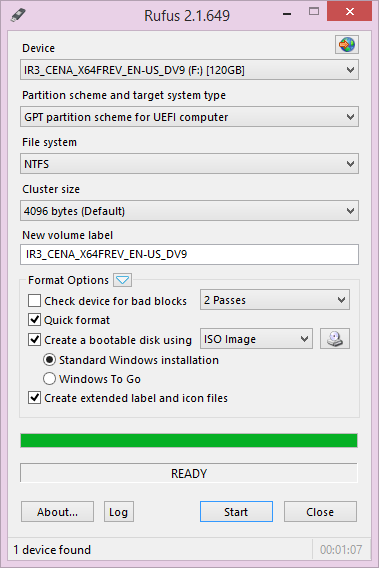379x568 pixels.
Task: Open the language globe icon menu
Action: tap(347, 45)
